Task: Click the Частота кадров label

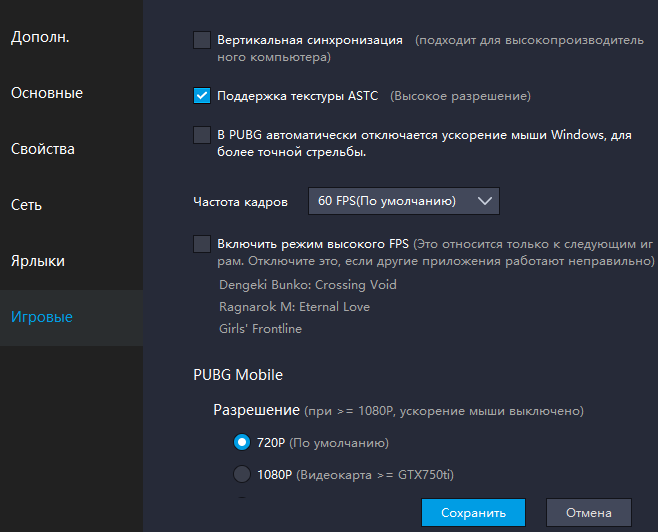Action: tap(240, 202)
